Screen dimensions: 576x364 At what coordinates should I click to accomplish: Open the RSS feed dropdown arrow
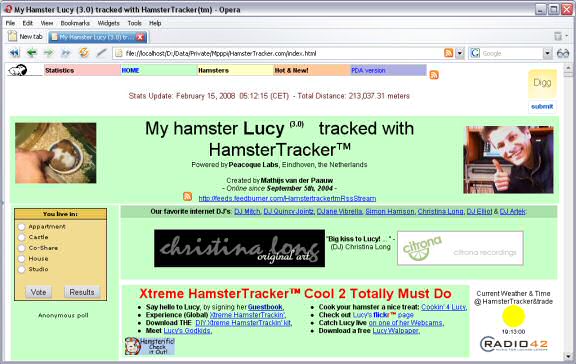(460, 53)
